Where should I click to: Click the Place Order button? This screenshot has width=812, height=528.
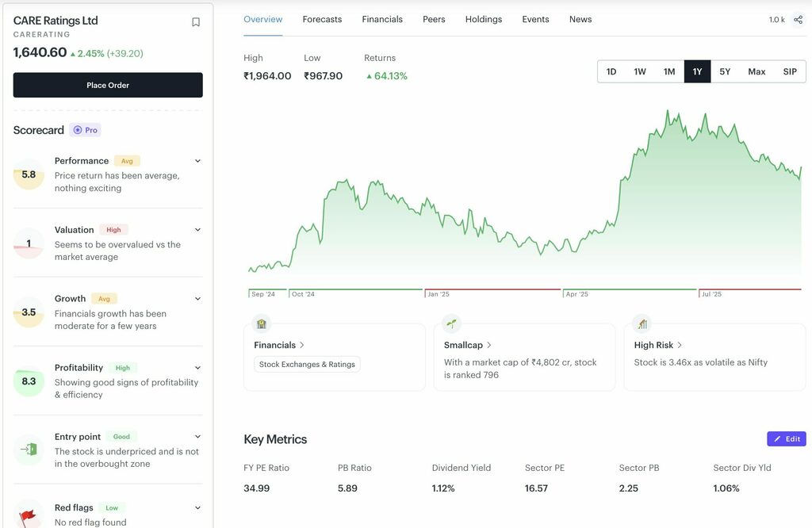click(x=108, y=85)
